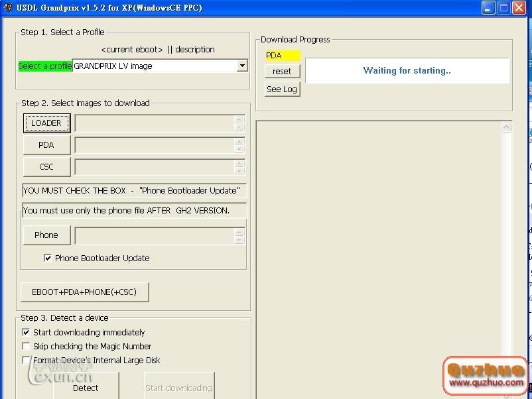Close the USDL Grandprix window
The image size is (532, 399).
click(519, 8)
